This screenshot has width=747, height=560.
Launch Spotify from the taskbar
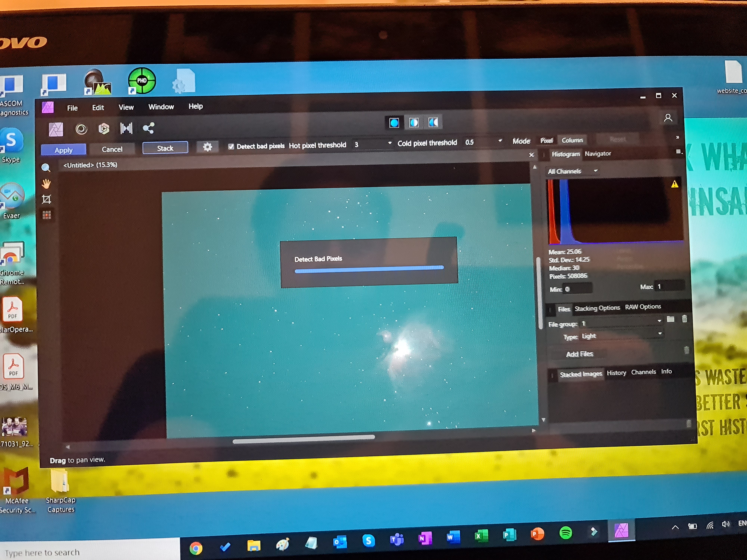565,533
